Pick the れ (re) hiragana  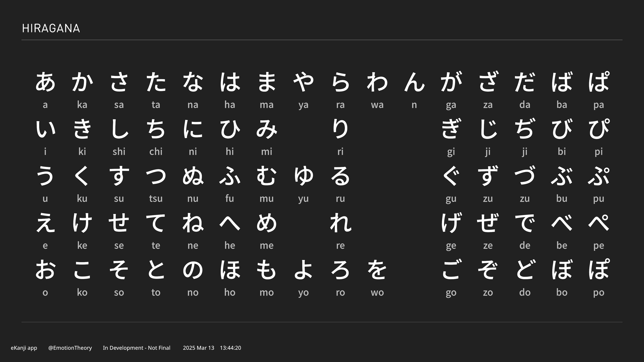340,223
